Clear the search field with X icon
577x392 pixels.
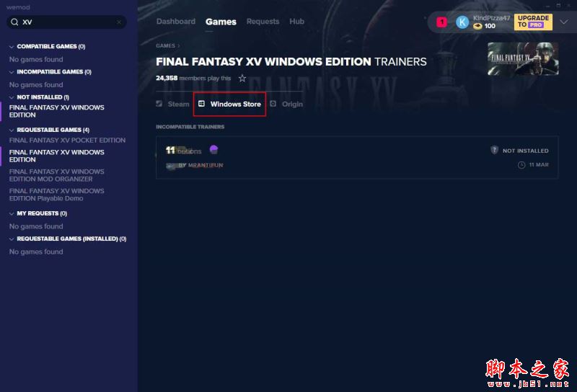[119, 22]
